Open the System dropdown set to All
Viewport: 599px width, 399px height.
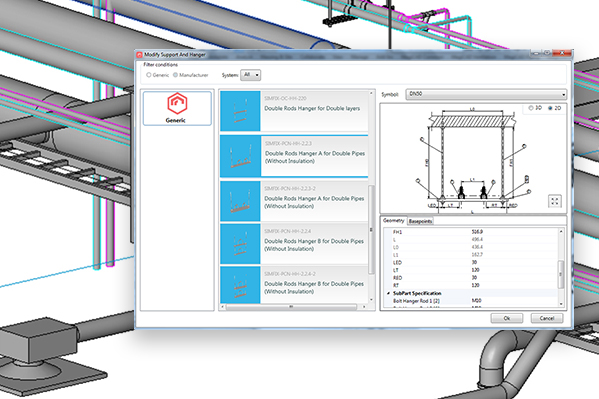(x=251, y=75)
